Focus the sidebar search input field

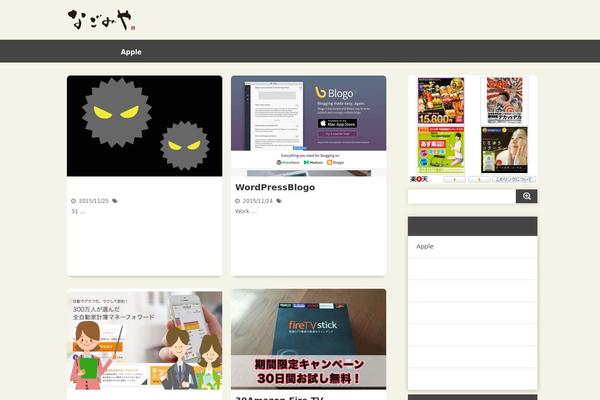pos(462,196)
